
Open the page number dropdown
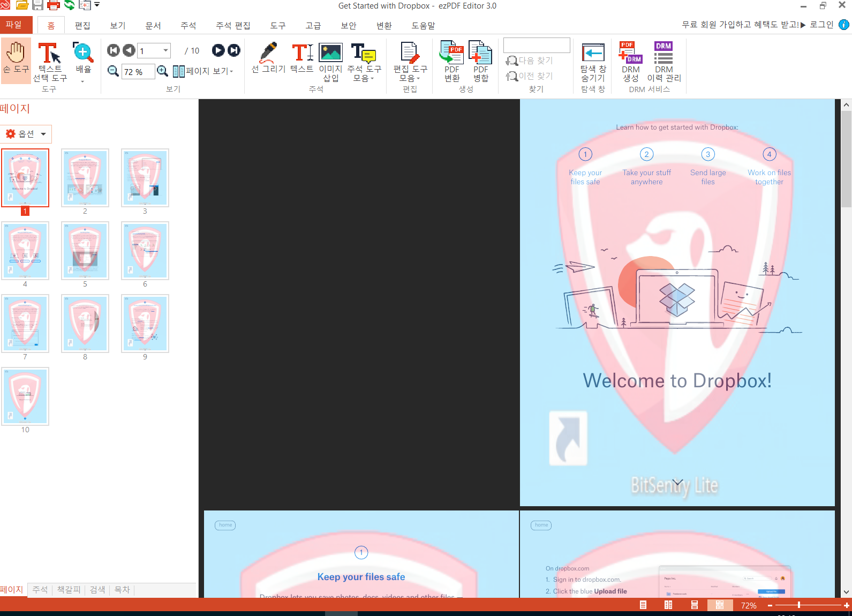click(x=165, y=50)
